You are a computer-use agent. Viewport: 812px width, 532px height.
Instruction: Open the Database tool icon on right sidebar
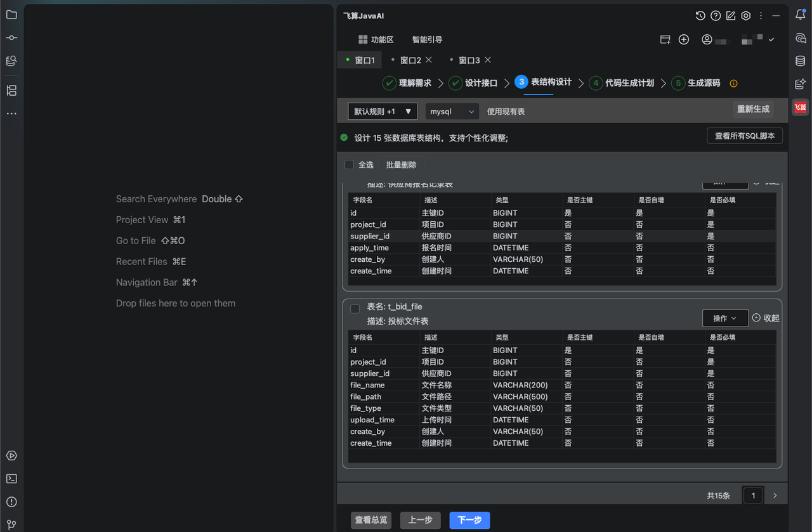[x=801, y=61]
